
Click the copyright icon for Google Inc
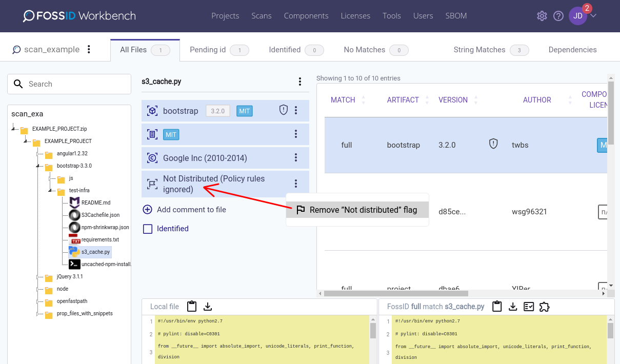pyautogui.click(x=152, y=158)
